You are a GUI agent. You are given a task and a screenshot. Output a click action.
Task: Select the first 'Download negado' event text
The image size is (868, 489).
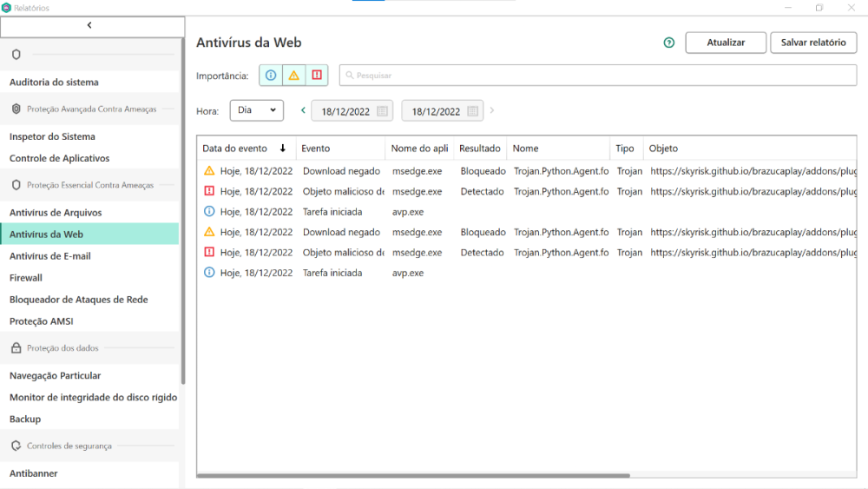(341, 171)
